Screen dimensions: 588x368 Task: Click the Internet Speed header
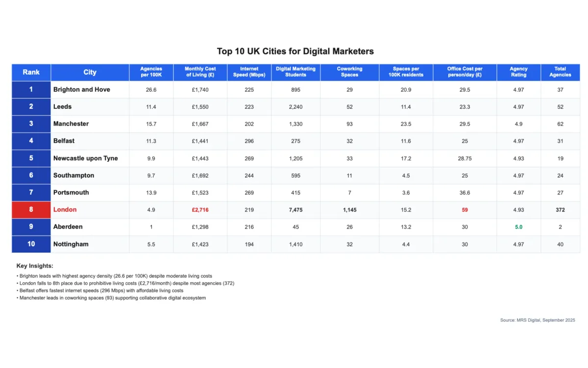[x=248, y=72]
